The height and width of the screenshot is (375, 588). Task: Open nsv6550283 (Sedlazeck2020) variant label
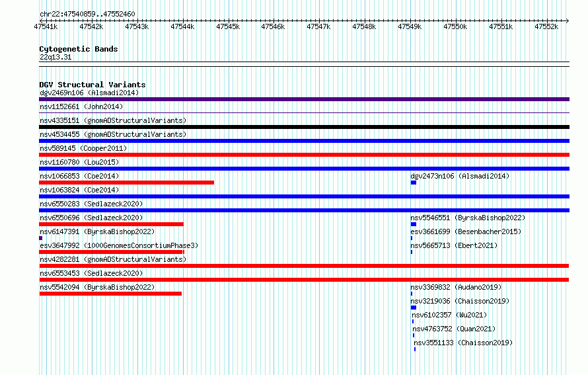pos(91,204)
